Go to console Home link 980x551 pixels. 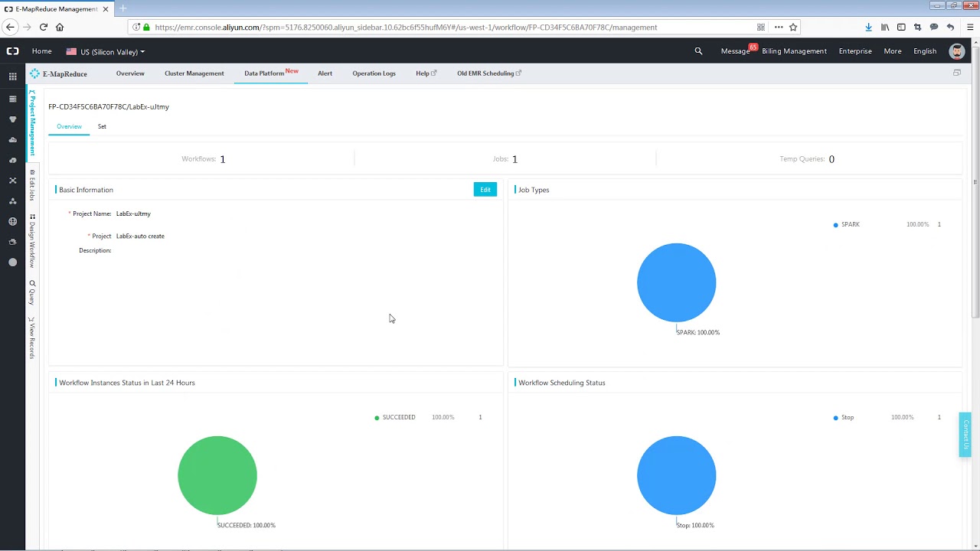coord(42,51)
